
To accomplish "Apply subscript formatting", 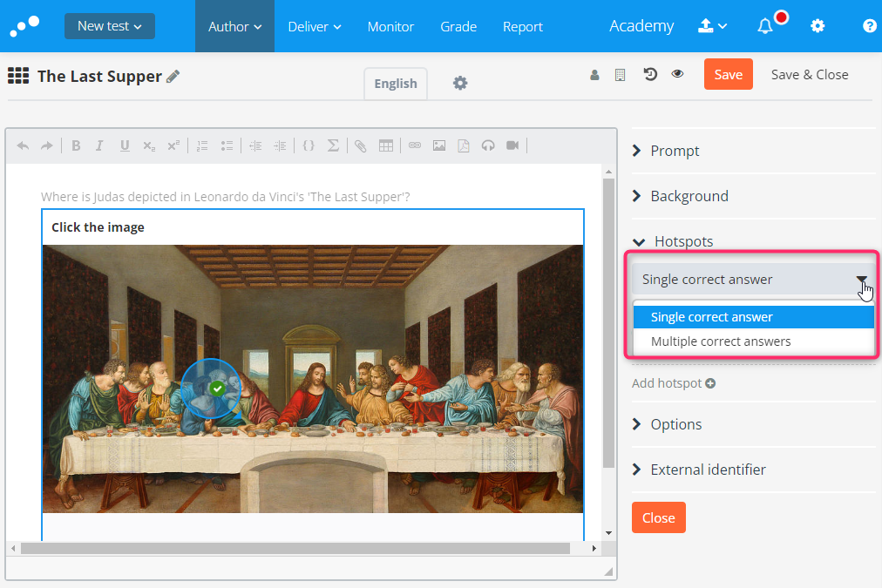I will tap(148, 146).
